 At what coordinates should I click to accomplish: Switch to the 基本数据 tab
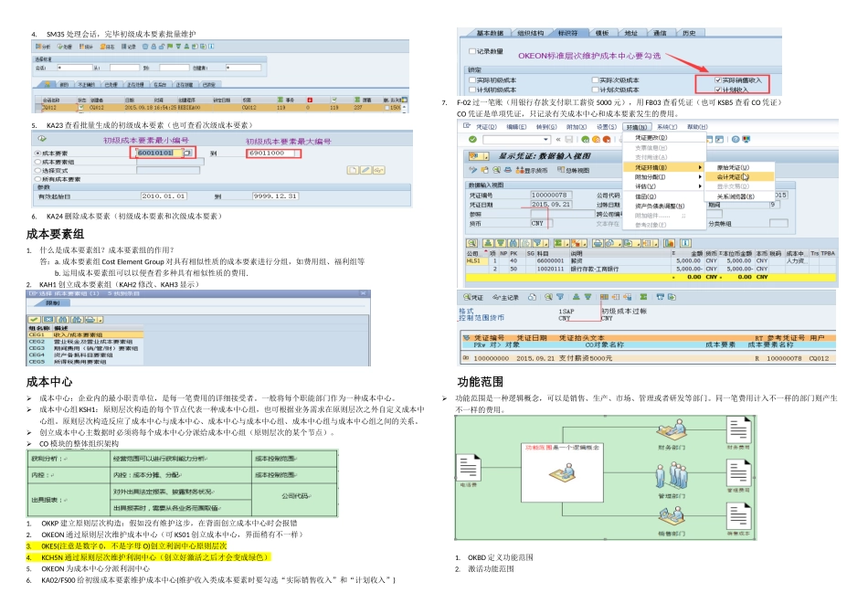coord(490,33)
